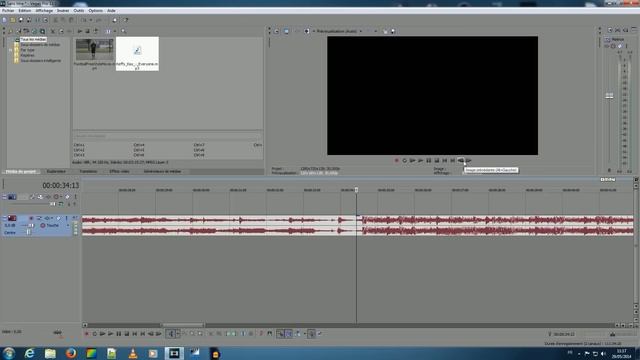The height and width of the screenshot is (360, 640).
Task: Open the Générateurs de médias tab
Action: (162, 171)
